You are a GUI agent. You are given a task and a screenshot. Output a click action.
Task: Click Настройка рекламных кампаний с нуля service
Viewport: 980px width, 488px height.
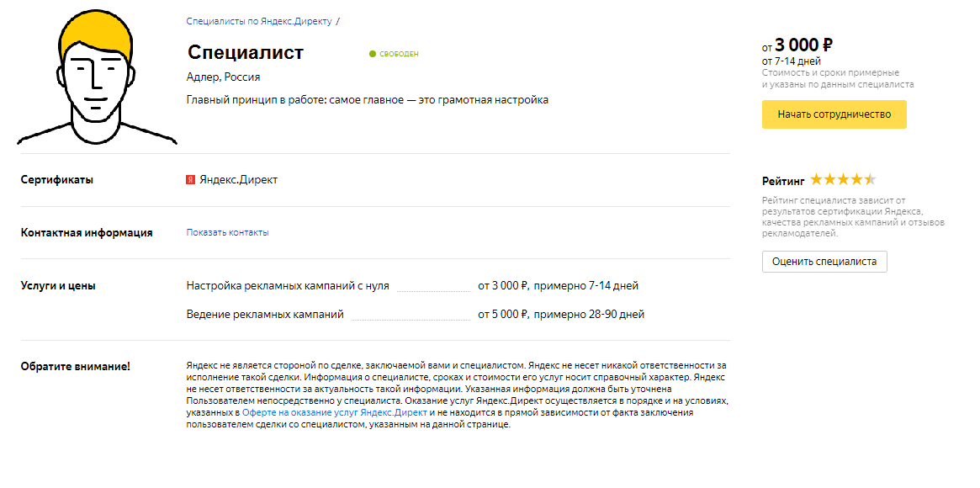(289, 286)
